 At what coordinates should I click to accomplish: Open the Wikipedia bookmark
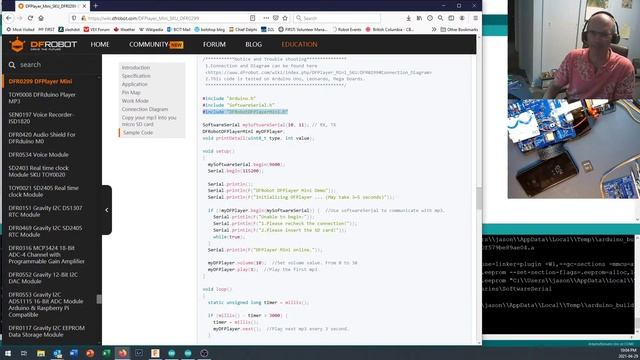pos(151,29)
